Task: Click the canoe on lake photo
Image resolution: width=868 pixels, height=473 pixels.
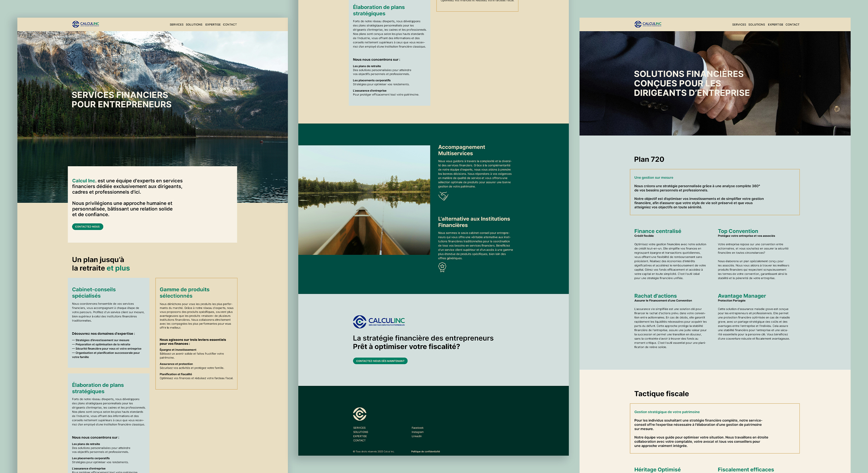Action: click(x=364, y=200)
